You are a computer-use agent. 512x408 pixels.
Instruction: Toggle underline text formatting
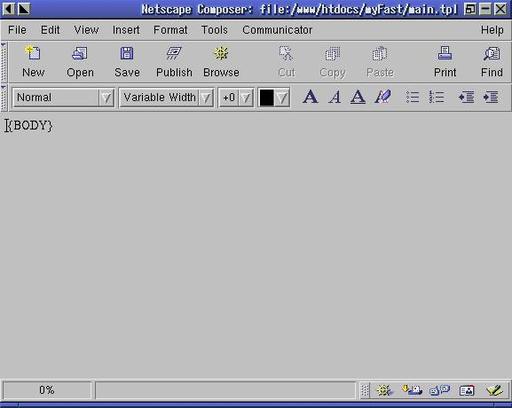coord(358,97)
